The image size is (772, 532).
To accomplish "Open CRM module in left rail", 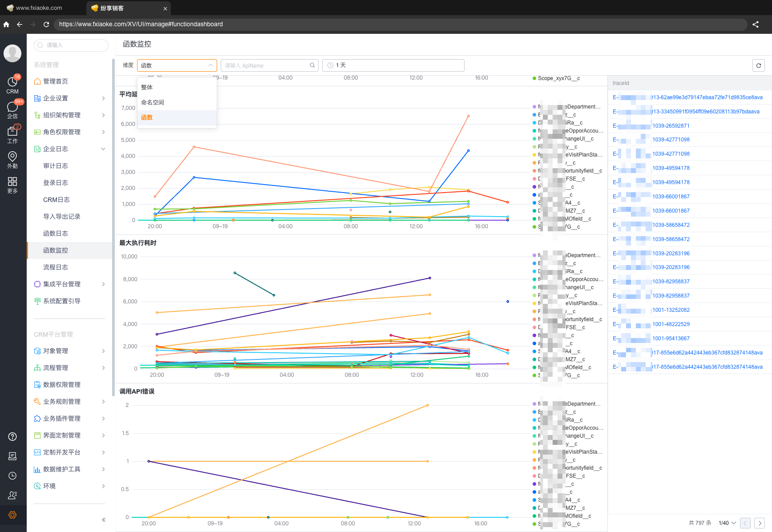I will coord(12,85).
